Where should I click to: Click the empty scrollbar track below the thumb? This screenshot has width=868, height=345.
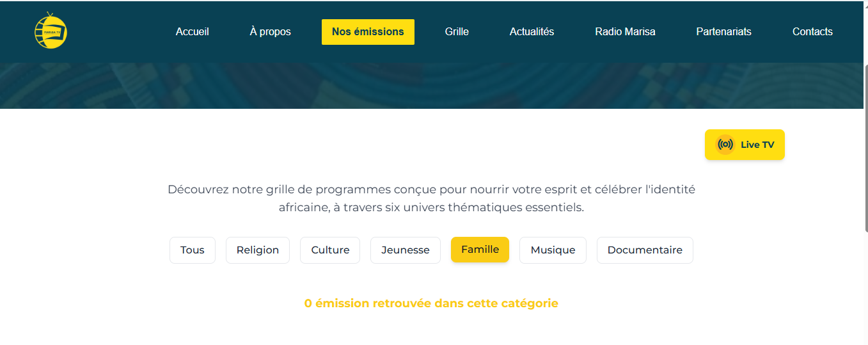pyautogui.click(x=865, y=294)
